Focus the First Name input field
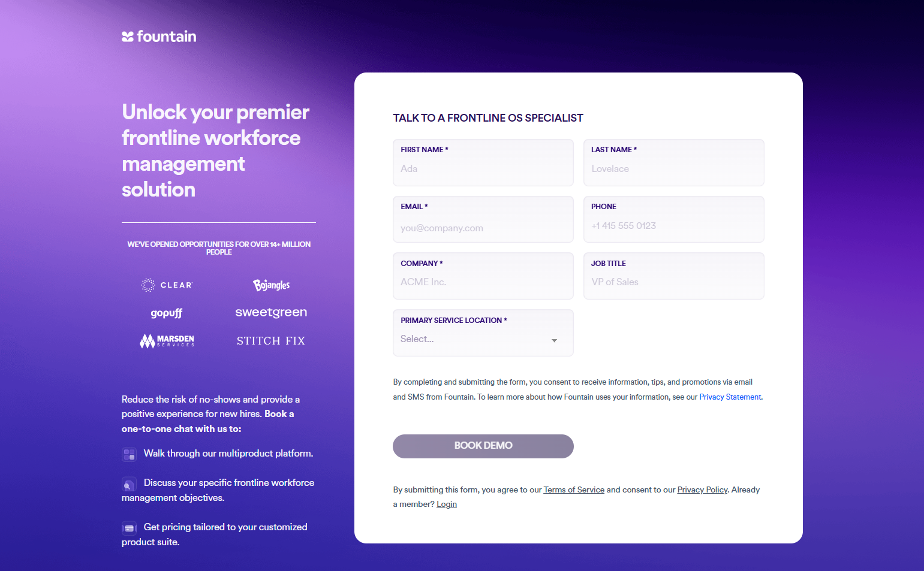This screenshot has height=571, width=924. (x=483, y=169)
